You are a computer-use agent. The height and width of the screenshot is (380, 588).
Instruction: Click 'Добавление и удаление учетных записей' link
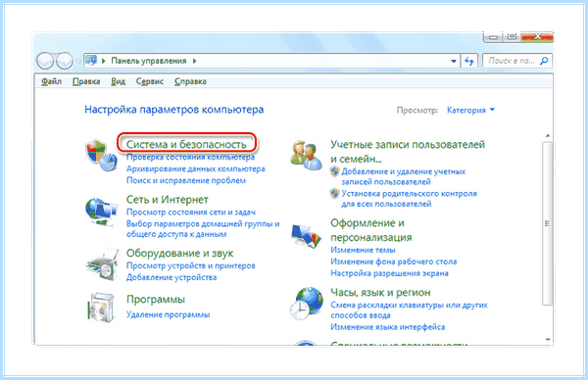[x=404, y=176]
